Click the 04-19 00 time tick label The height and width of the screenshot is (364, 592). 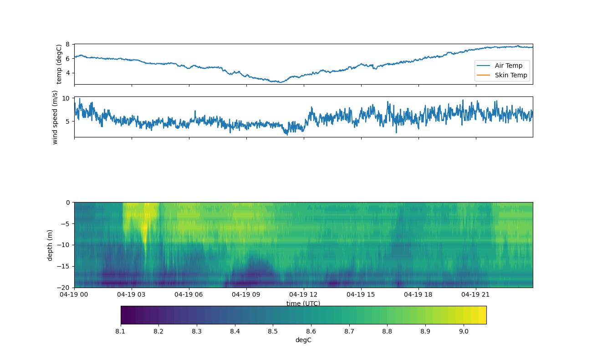pos(74,294)
